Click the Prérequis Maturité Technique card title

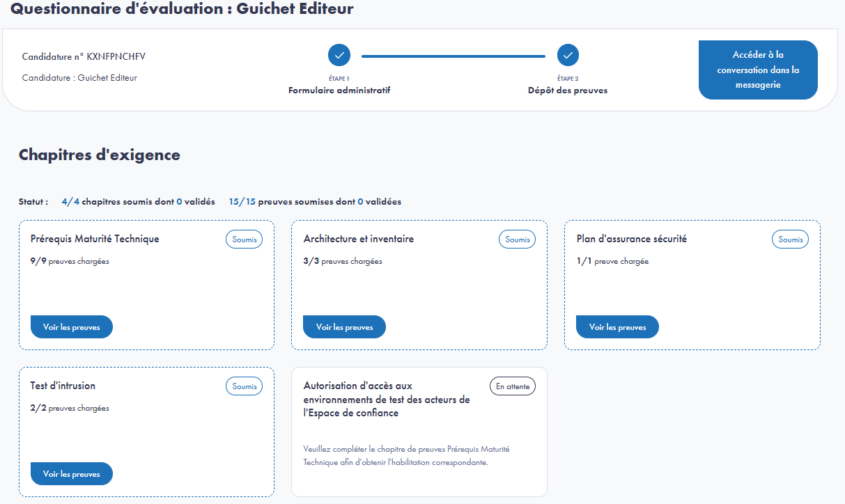pyautogui.click(x=95, y=239)
